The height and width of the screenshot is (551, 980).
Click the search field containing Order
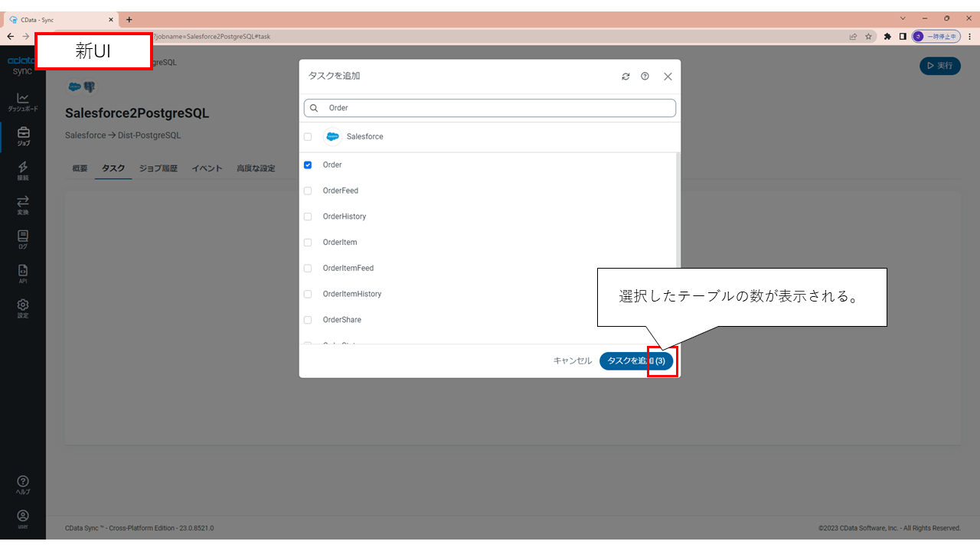490,108
